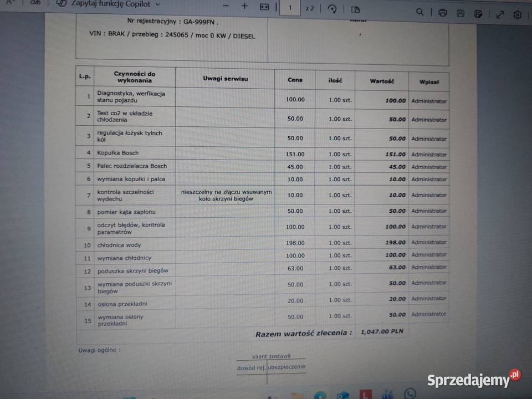
Task: Click the page number input field
Action: (290, 8)
